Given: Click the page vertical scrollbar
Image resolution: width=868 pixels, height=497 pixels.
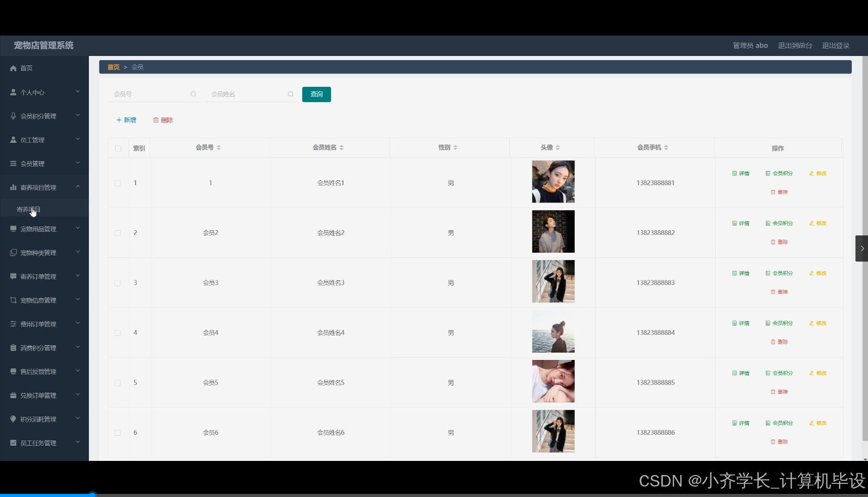Looking at the screenshot, I should (865, 249).
